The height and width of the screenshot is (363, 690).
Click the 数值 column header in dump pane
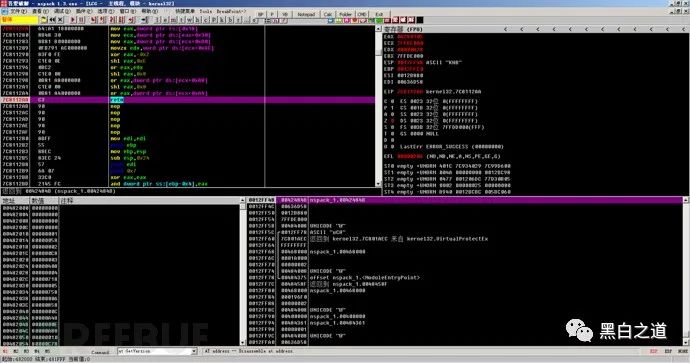click(x=44, y=200)
